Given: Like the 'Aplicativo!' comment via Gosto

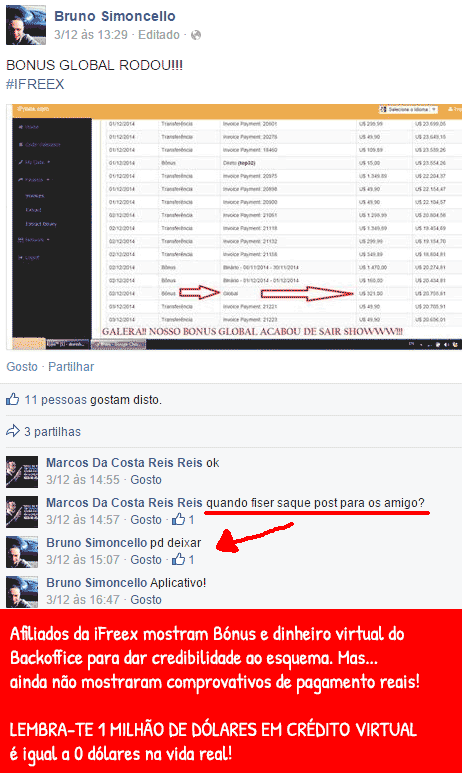Looking at the screenshot, I should coord(146,599).
